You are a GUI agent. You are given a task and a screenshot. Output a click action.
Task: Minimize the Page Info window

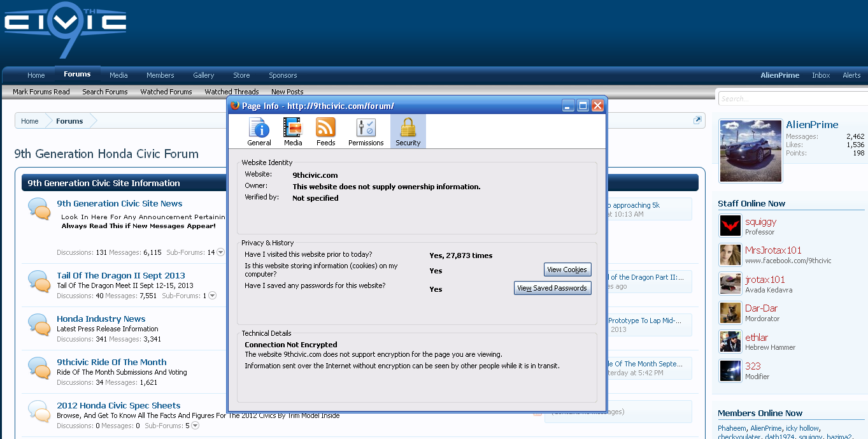[569, 106]
